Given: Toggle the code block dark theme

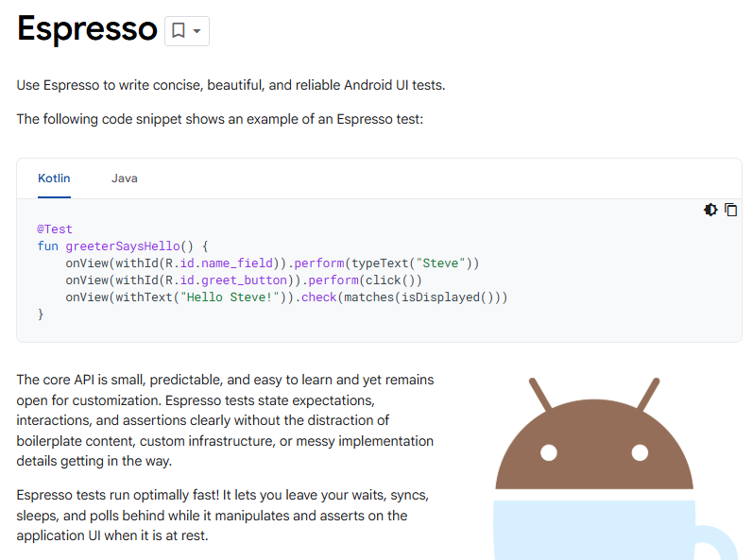Looking at the screenshot, I should (x=710, y=210).
